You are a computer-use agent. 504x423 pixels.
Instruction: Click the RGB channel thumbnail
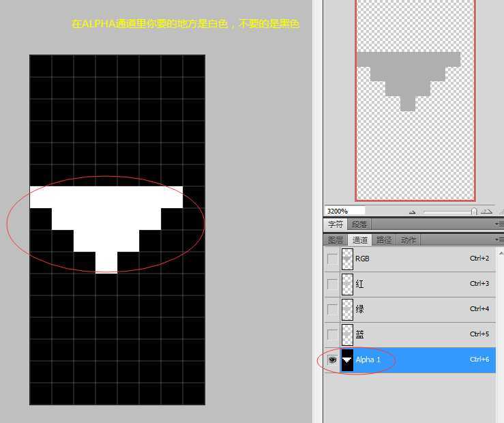pos(347,259)
